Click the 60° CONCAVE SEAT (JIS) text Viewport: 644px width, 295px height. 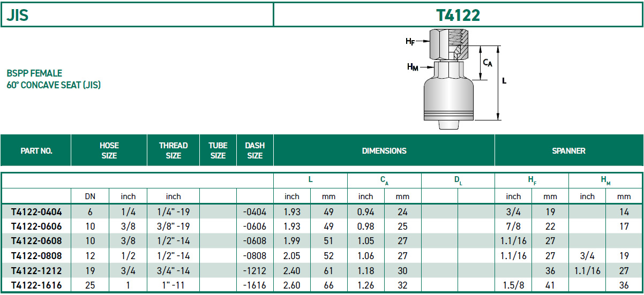click(54, 85)
